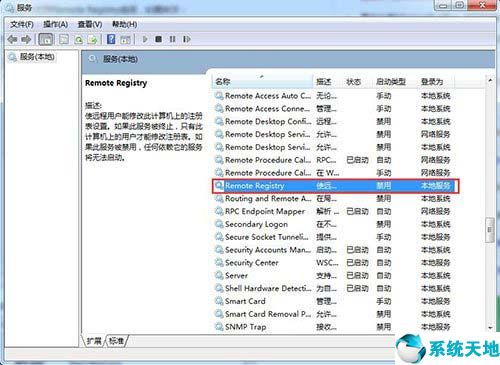Select the Security Center service row
Screen dimensions: 500x365
(333, 263)
